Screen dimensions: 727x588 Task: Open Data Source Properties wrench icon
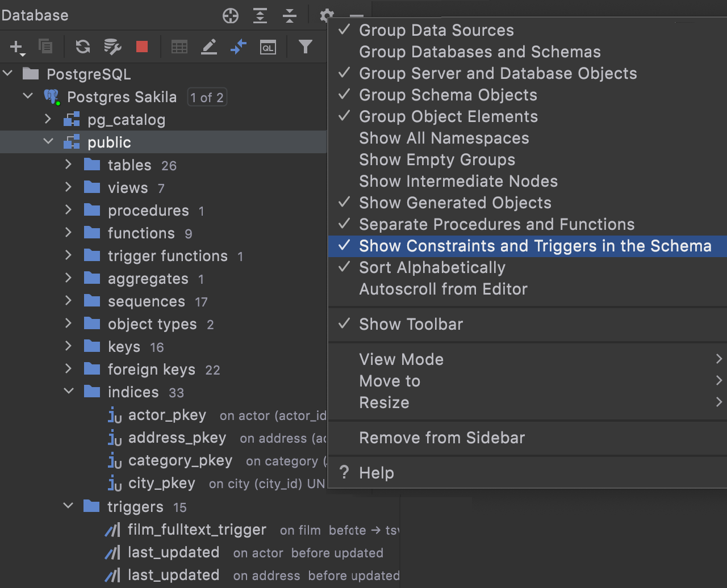[112, 47]
